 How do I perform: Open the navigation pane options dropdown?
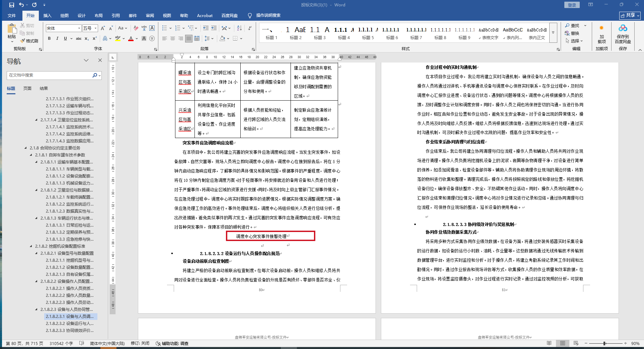point(86,60)
